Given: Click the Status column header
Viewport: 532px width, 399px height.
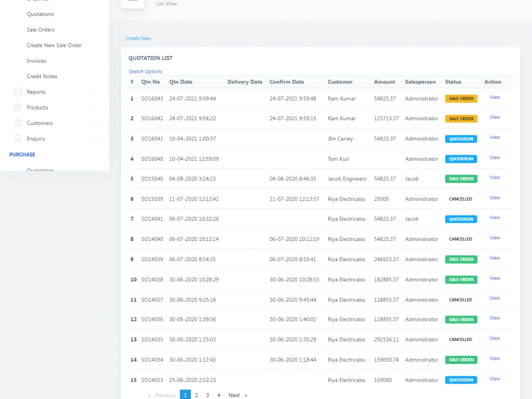Looking at the screenshot, I should (453, 82).
